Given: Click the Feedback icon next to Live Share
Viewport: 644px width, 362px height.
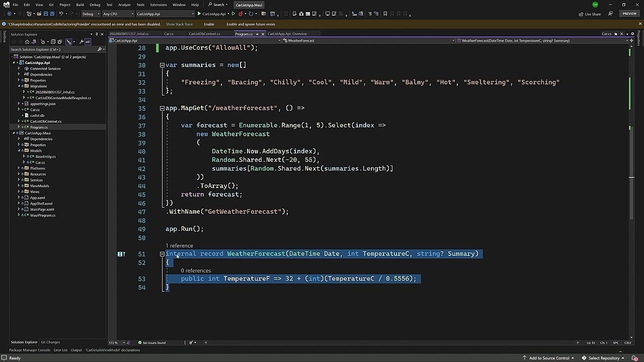Looking at the screenshot, I should tap(609, 14).
